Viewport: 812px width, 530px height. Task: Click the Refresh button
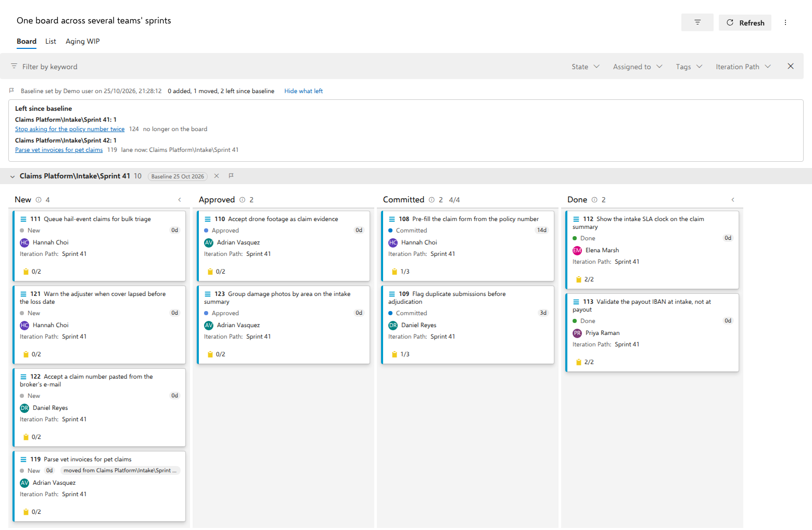745,22
